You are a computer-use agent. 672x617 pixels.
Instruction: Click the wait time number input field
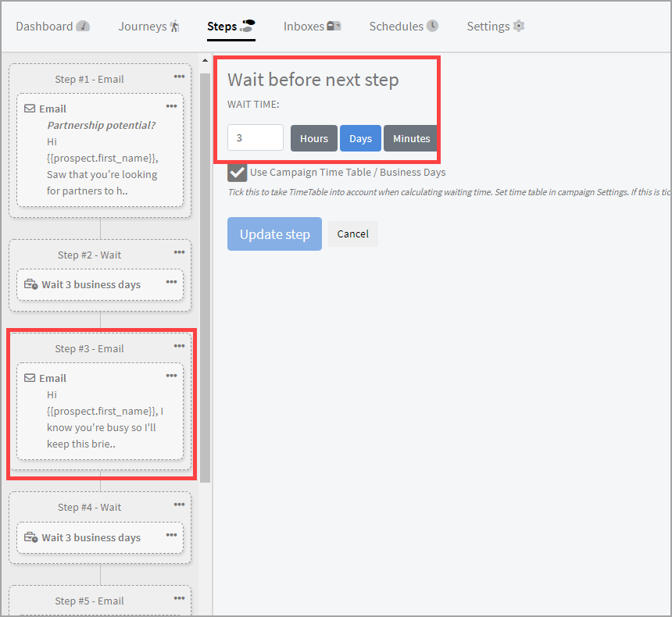pos(255,137)
